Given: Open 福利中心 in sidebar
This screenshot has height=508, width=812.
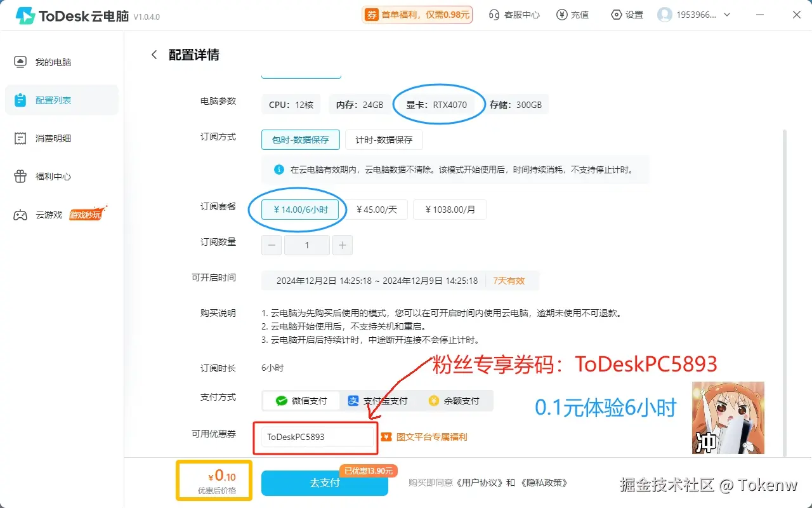Looking at the screenshot, I should 62,177.
